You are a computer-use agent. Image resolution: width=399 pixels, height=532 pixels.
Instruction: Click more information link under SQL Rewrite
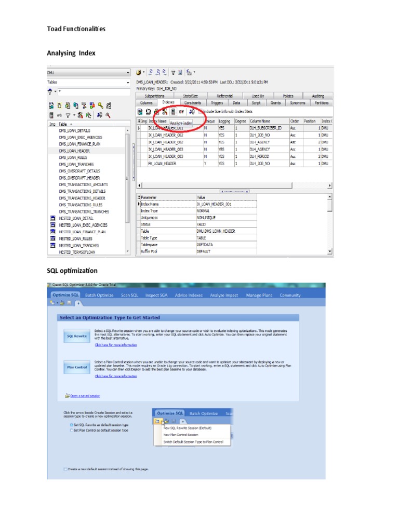pyautogui.click(x=116, y=345)
